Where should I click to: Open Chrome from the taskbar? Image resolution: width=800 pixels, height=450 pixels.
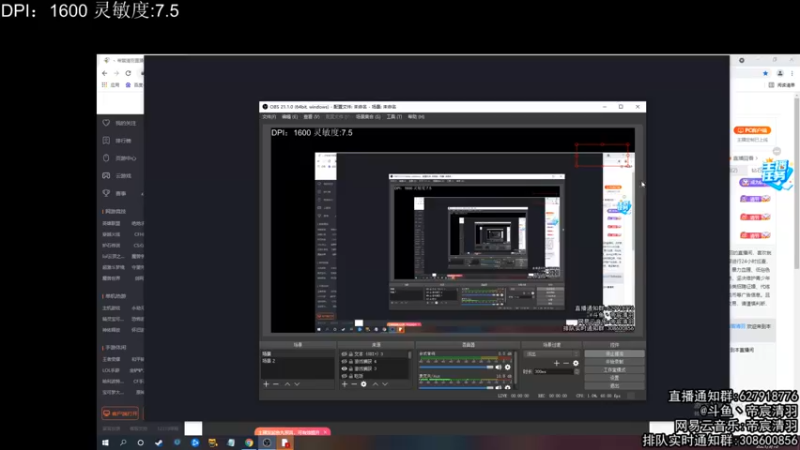click(248, 443)
